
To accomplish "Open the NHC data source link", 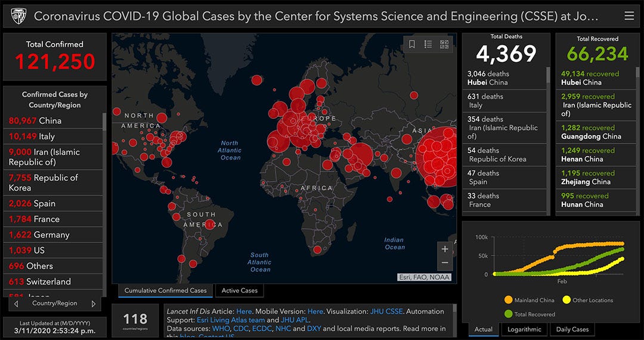I will pos(283,329).
